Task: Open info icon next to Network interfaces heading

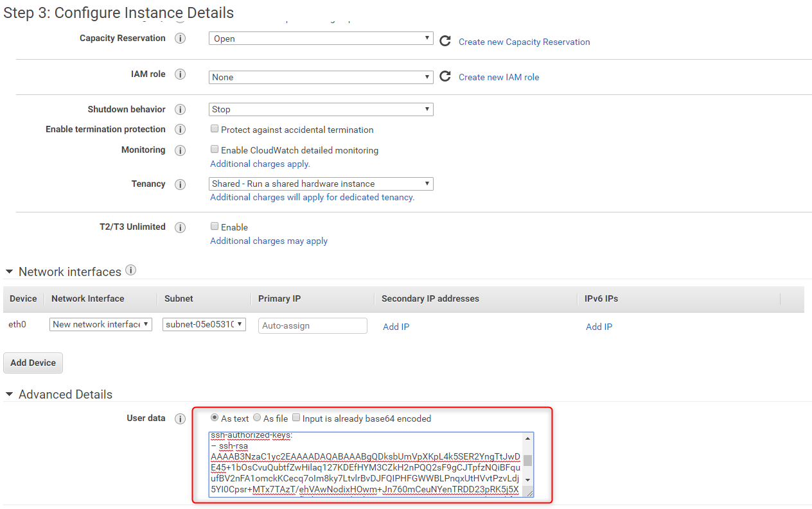Action: tap(131, 270)
